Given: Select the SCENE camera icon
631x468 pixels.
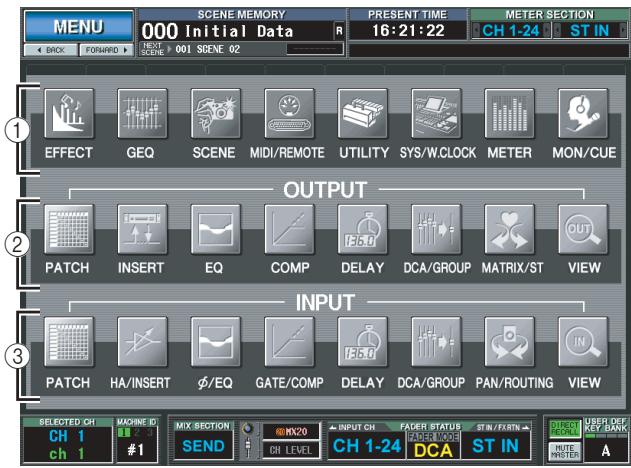Looking at the screenshot, I should tap(216, 113).
